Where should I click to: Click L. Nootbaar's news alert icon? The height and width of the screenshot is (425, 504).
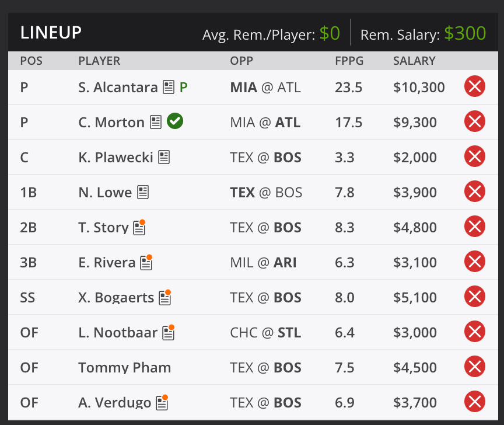click(168, 333)
